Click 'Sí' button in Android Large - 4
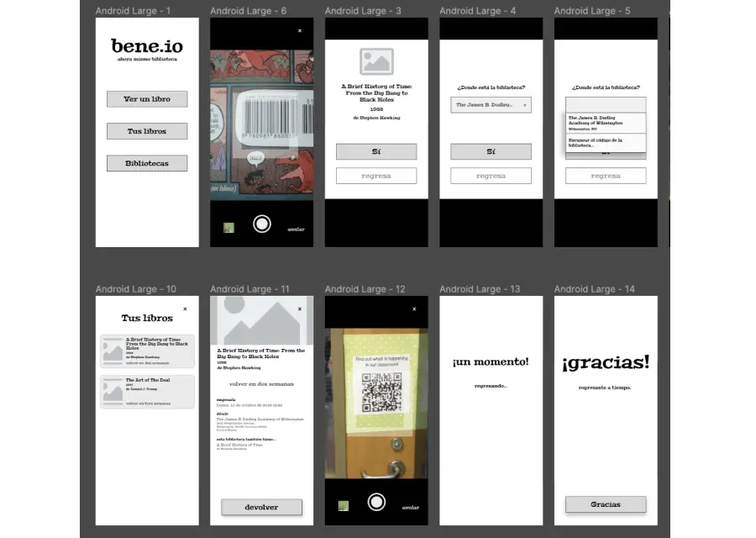The image size is (756, 538). [491, 151]
